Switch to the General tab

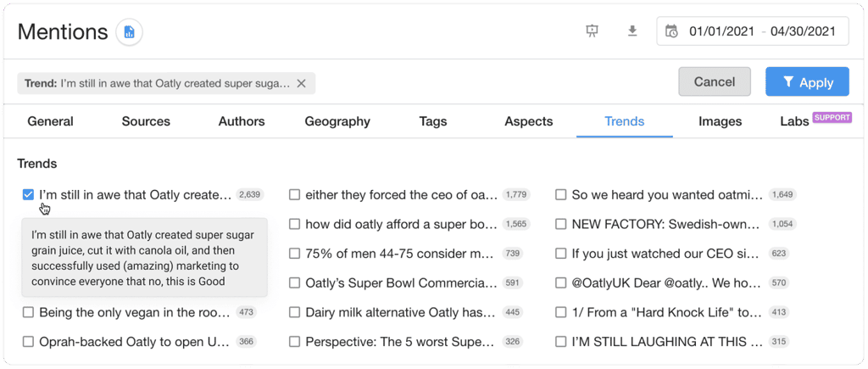(x=50, y=121)
